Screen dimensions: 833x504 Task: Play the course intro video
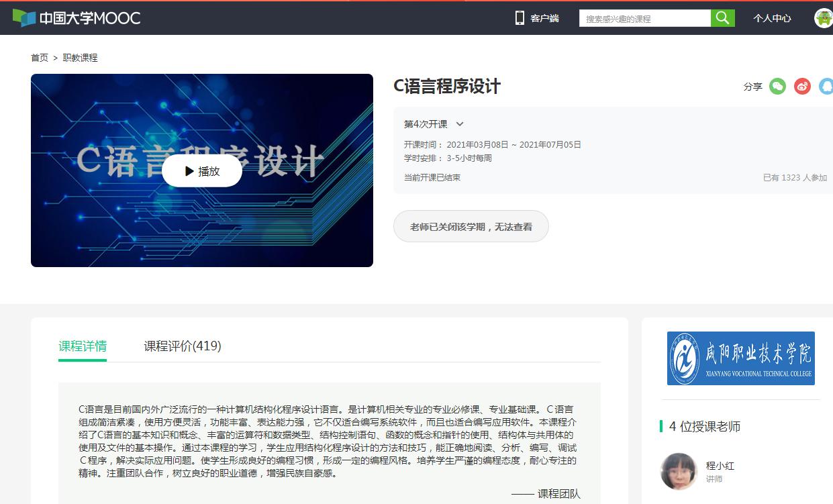(x=202, y=171)
